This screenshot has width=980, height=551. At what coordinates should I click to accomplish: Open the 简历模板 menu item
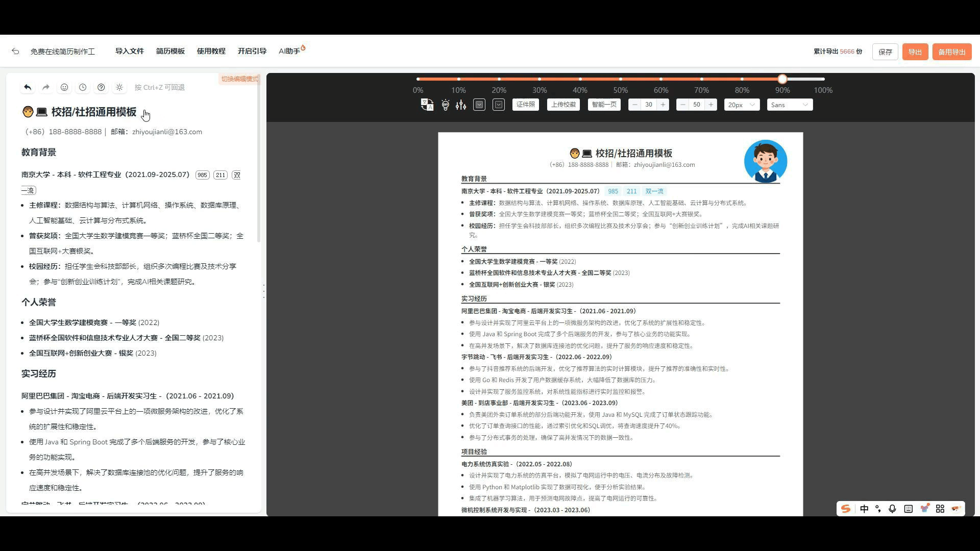170,52
